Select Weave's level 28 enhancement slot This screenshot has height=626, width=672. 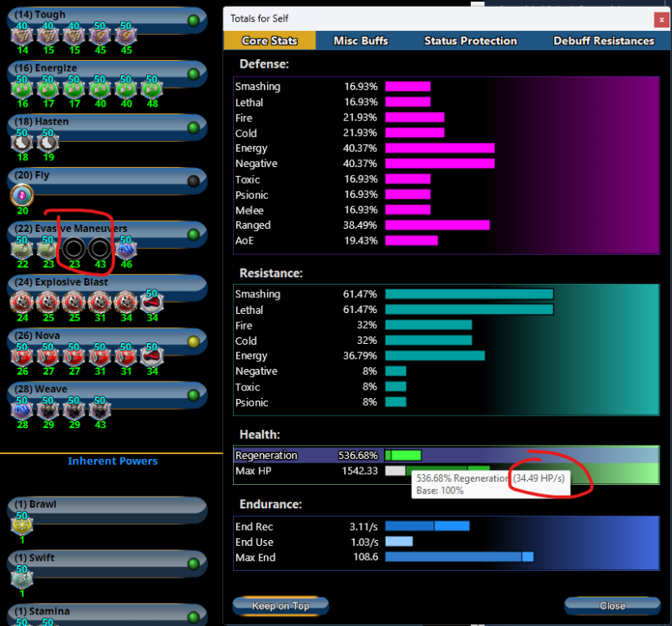click(22, 409)
